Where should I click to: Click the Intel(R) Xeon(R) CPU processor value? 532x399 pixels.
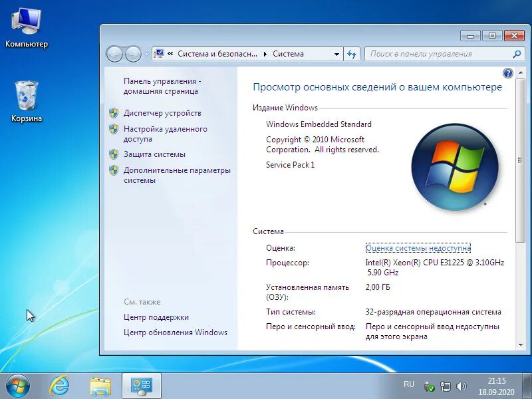tap(435, 267)
